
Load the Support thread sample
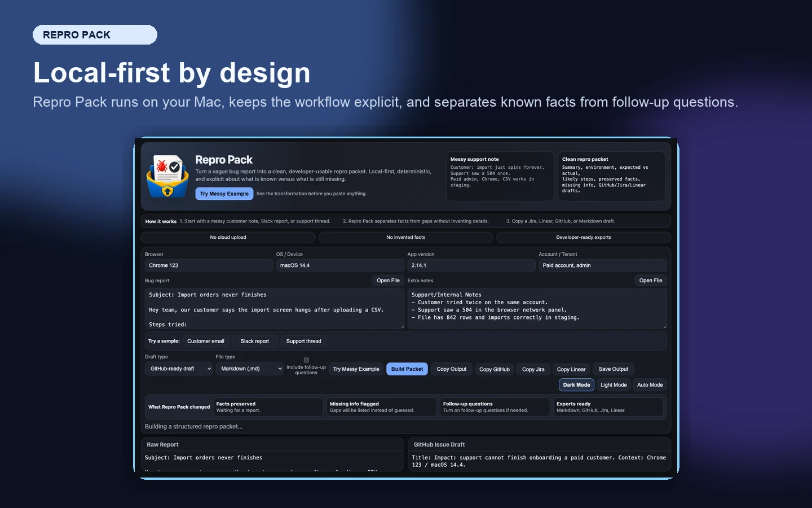point(303,341)
